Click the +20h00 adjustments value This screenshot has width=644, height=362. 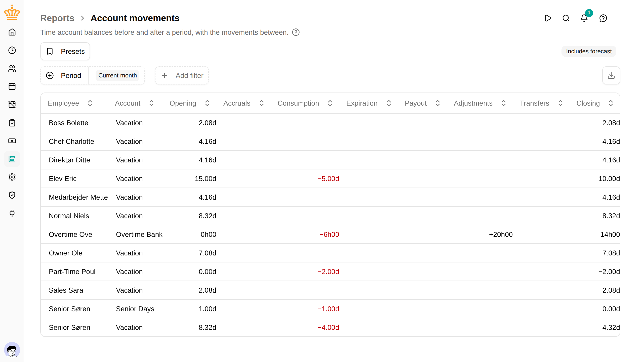click(501, 234)
